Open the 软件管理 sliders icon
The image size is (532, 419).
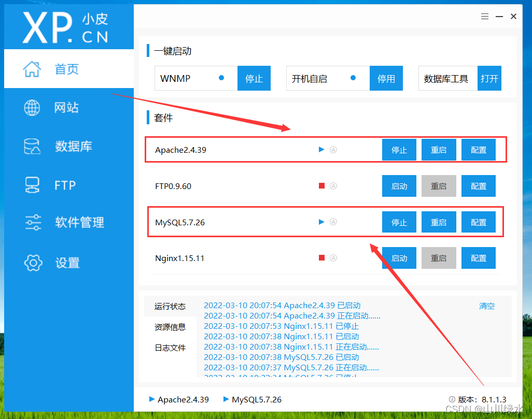(33, 222)
